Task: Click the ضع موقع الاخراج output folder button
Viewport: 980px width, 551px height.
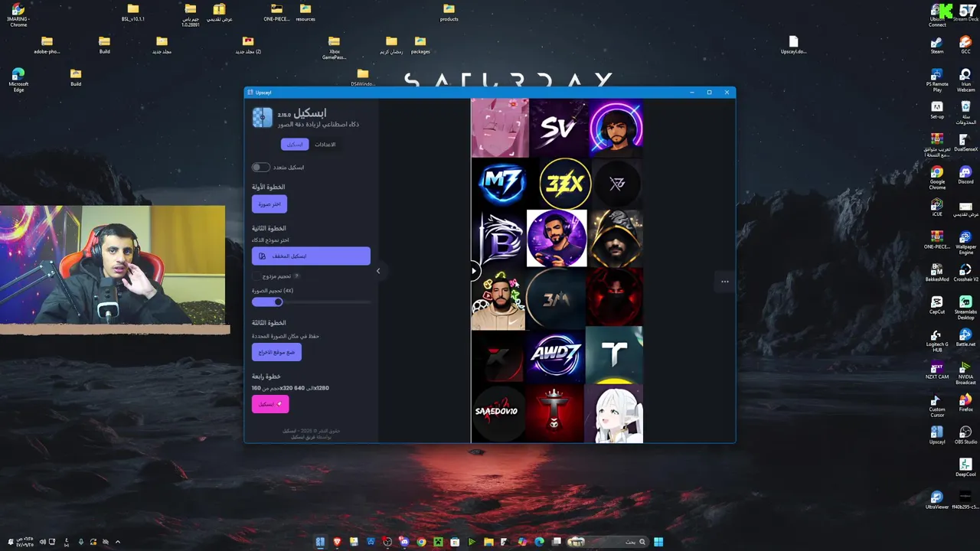Action: pos(276,352)
